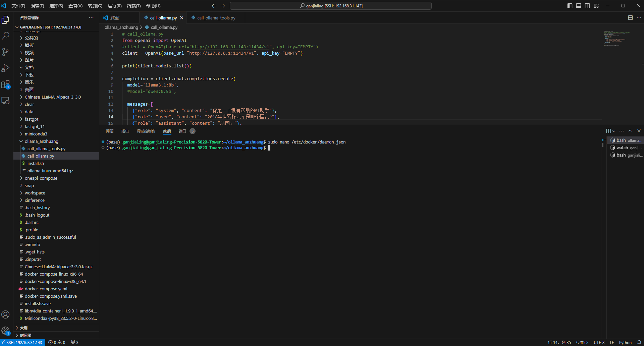Open the Source Control view
Viewport: 644px width, 346px height.
coord(5,52)
